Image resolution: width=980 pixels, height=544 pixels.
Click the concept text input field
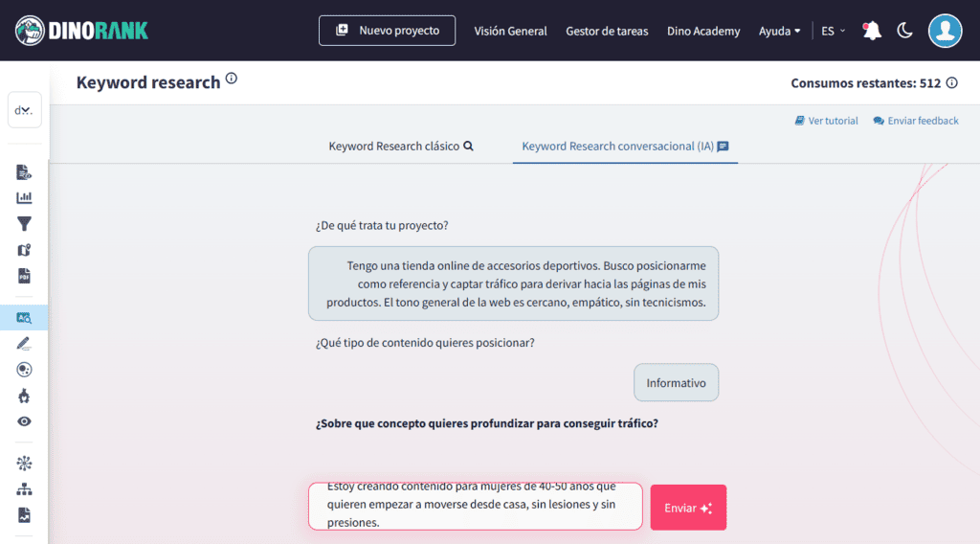coord(475,506)
